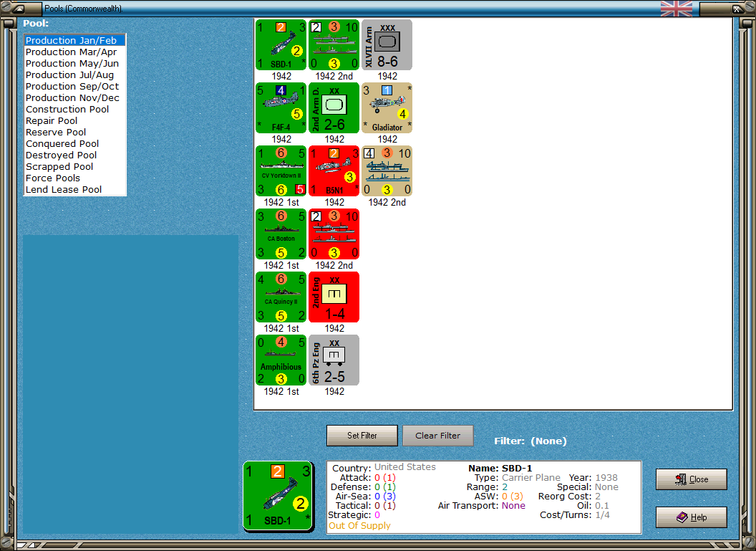Click the 'Carrier Plane' type value
The height and width of the screenshot is (551, 756).
point(530,478)
